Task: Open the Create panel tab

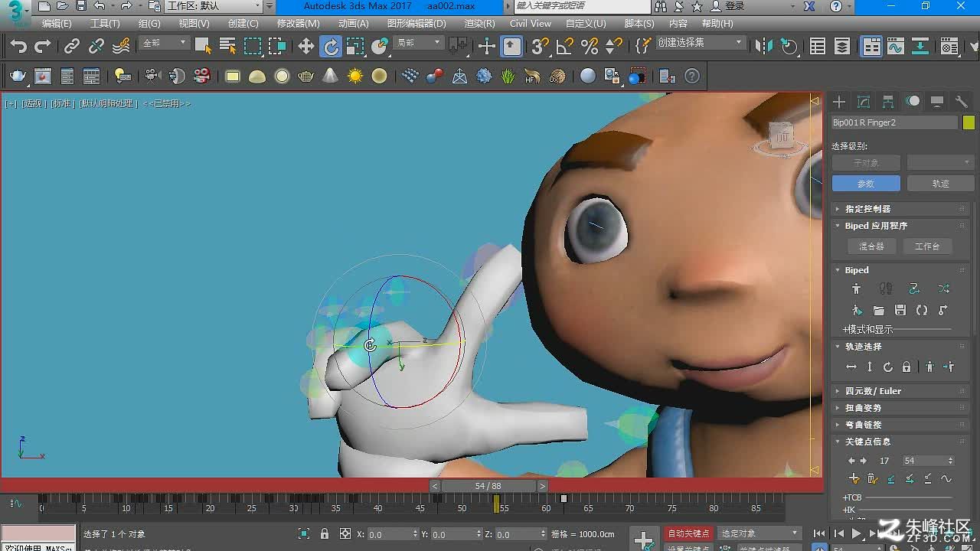Action: 839,102
